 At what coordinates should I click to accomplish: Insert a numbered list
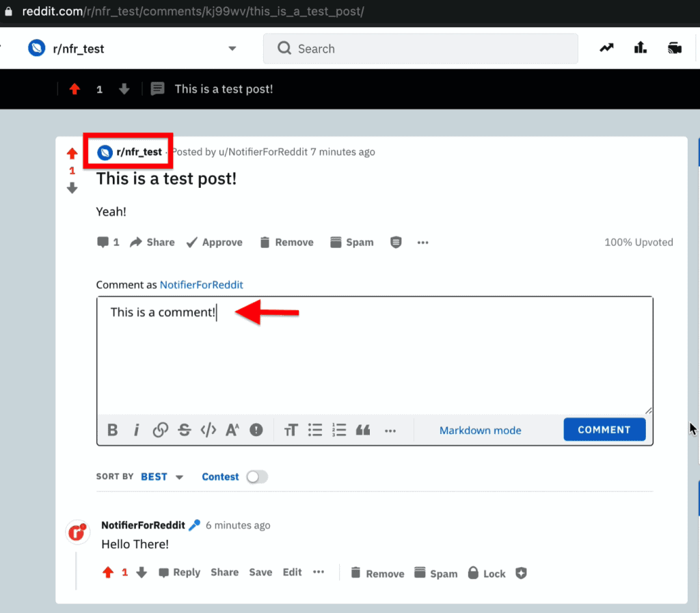pyautogui.click(x=339, y=430)
